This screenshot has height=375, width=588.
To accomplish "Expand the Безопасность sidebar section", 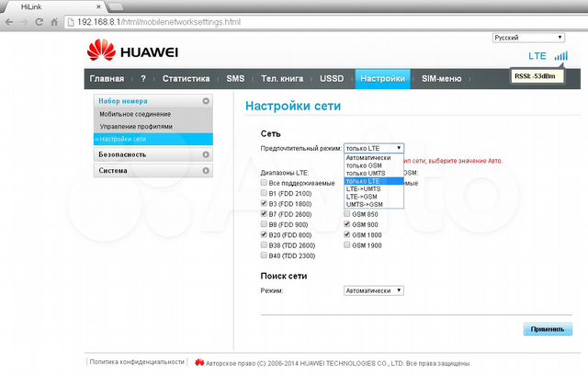I will pyautogui.click(x=206, y=154).
